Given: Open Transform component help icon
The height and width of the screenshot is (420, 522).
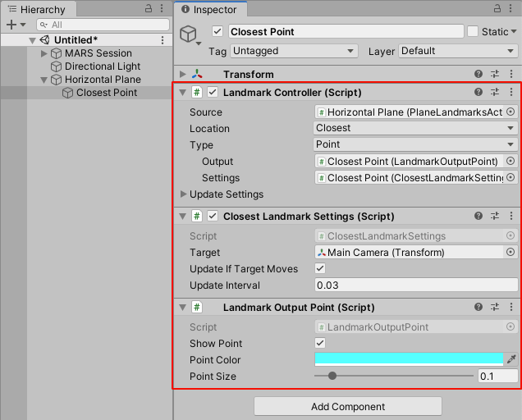Looking at the screenshot, I should point(478,75).
